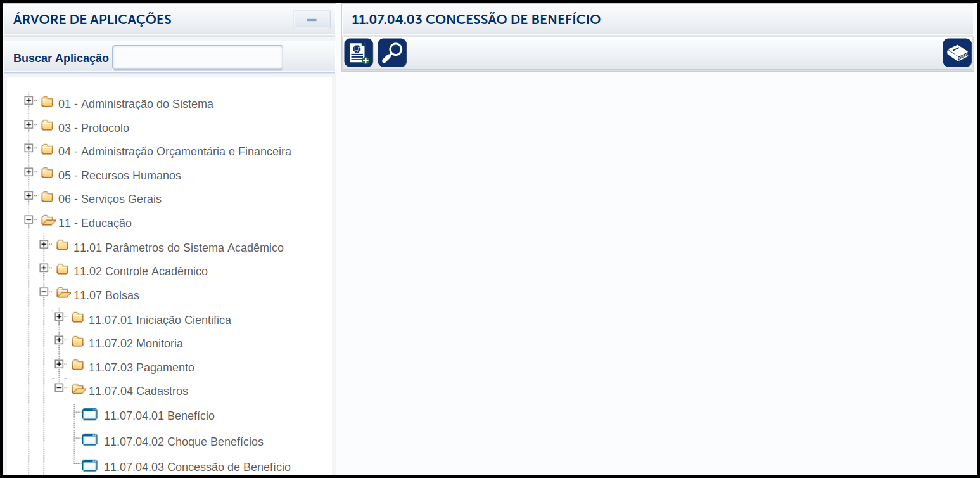Select 11.02 Controle Acadêmico label
This screenshot has width=980, height=478.
141,271
